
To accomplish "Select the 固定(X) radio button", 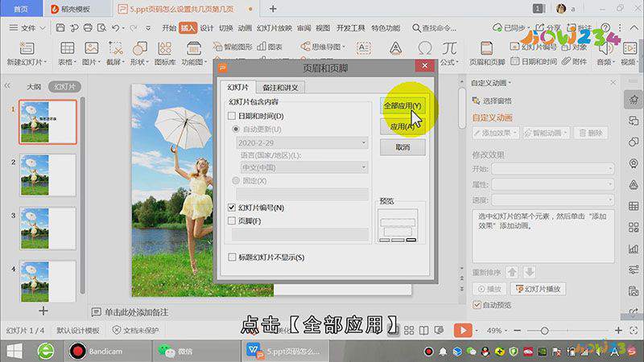I will pos(236,180).
